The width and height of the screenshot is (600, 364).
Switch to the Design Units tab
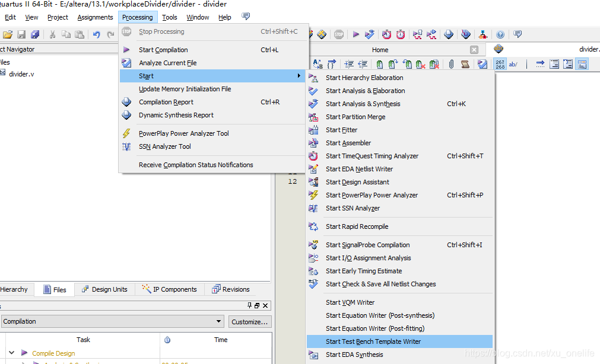(104, 289)
